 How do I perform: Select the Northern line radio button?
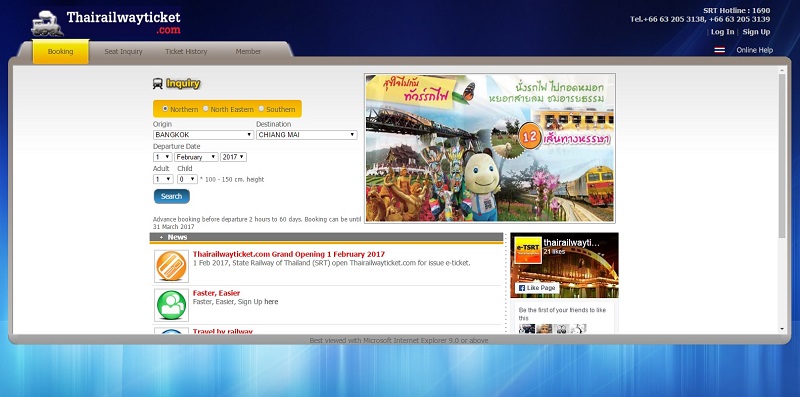tap(165, 109)
